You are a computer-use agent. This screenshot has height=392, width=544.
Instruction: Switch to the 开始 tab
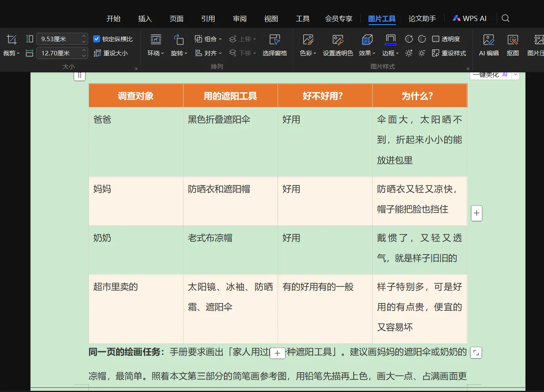pos(114,19)
